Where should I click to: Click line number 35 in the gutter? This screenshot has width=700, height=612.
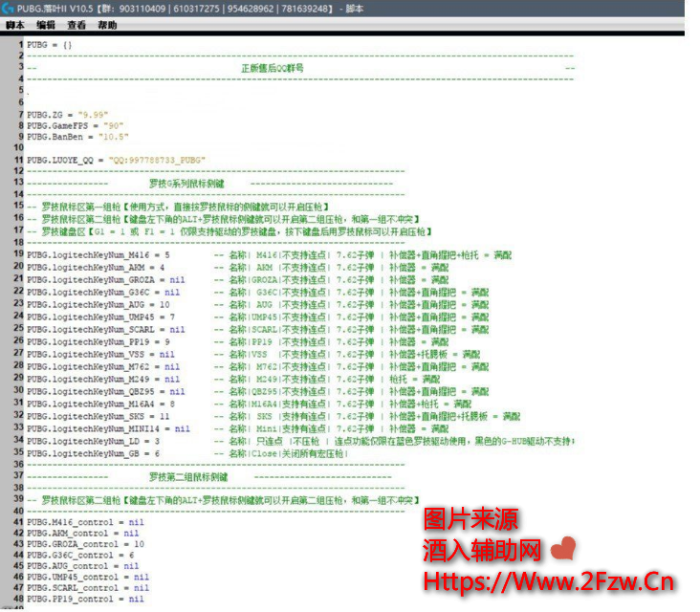point(18,453)
